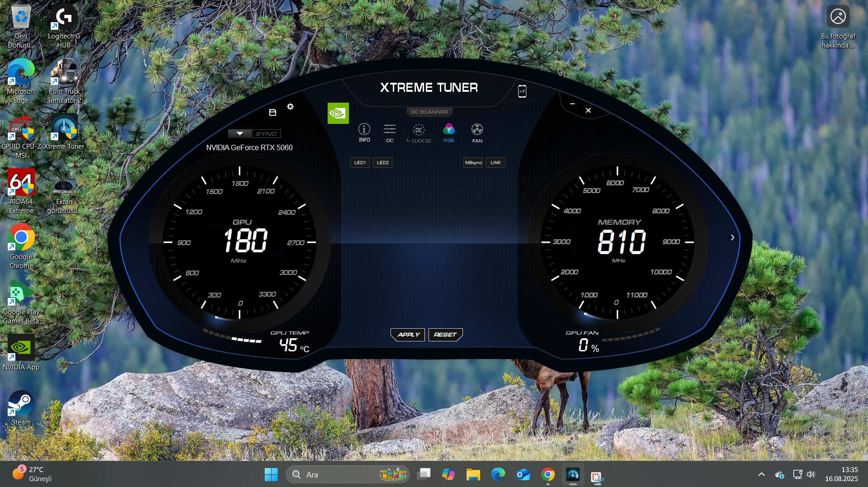Click the APPLY button

point(408,335)
